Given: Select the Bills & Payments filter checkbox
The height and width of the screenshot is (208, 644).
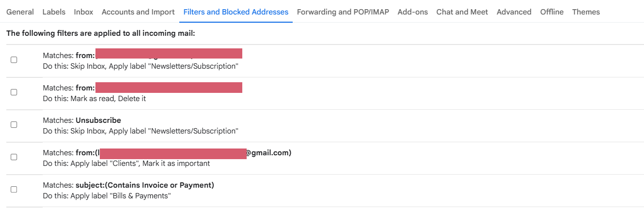Looking at the screenshot, I should tap(14, 190).
